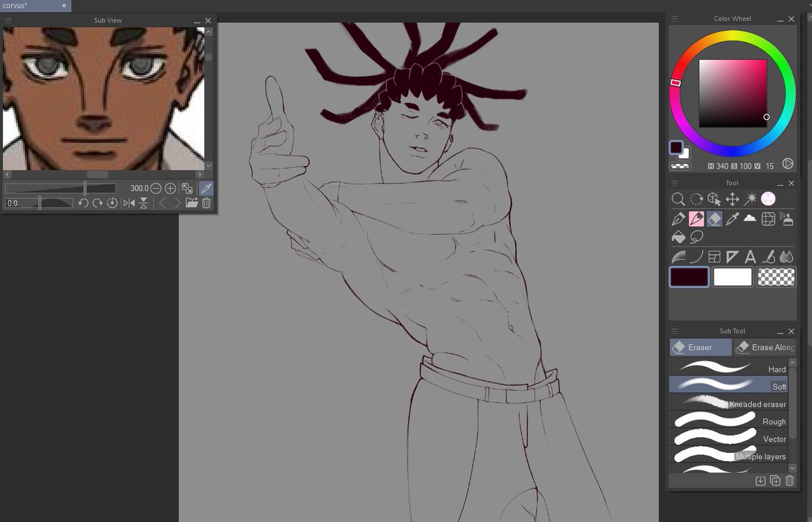This screenshot has width=812, height=522.
Task: Select the Eyedropper tool in Tool panel
Action: coord(732,219)
